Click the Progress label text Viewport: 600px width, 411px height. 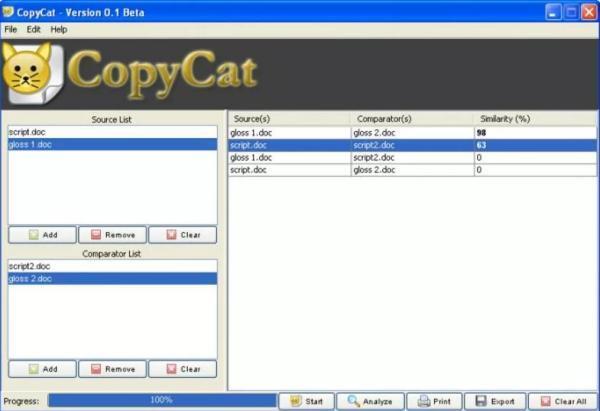point(21,401)
